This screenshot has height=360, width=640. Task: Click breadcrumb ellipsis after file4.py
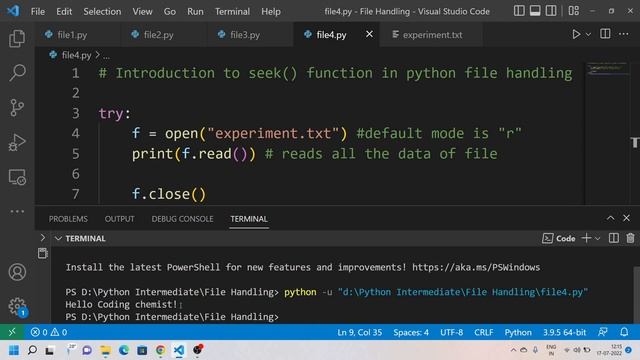[106, 56]
